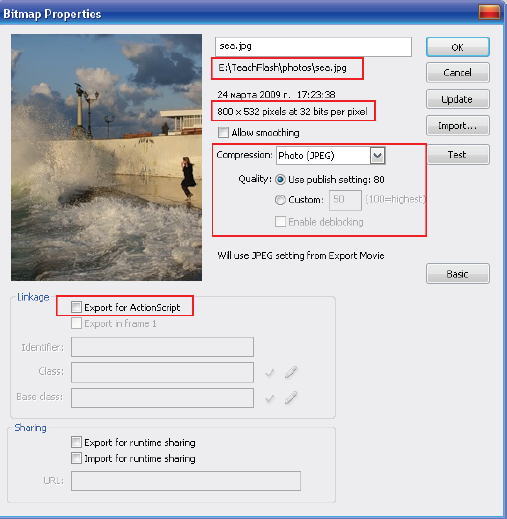507x519 pixels.
Task: Toggle Export in frame 1 checkbox
Action: [76, 323]
